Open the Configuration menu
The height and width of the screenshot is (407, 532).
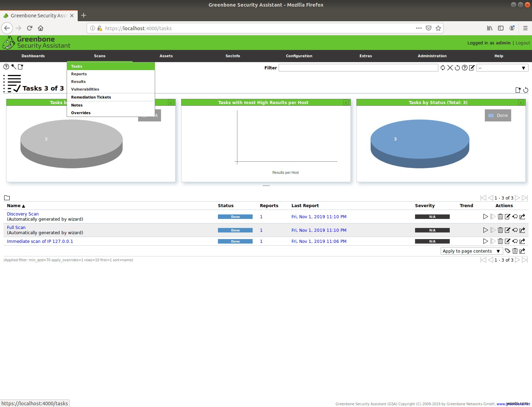(x=299, y=56)
